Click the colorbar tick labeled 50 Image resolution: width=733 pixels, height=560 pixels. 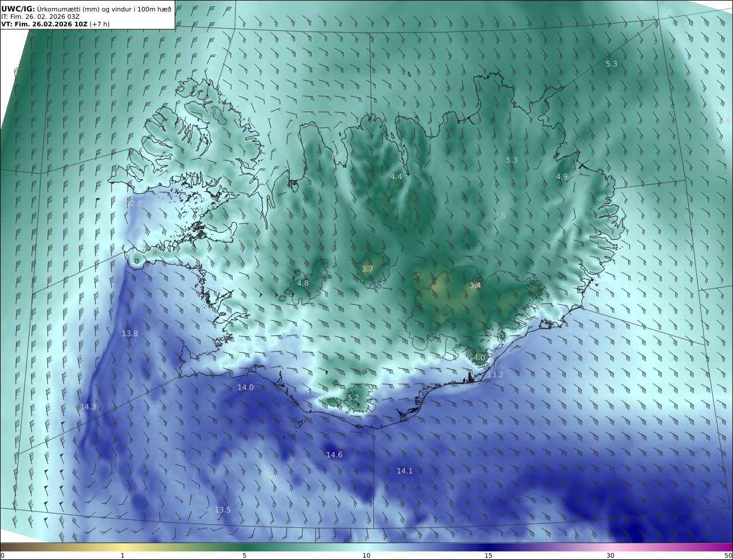pos(728,555)
